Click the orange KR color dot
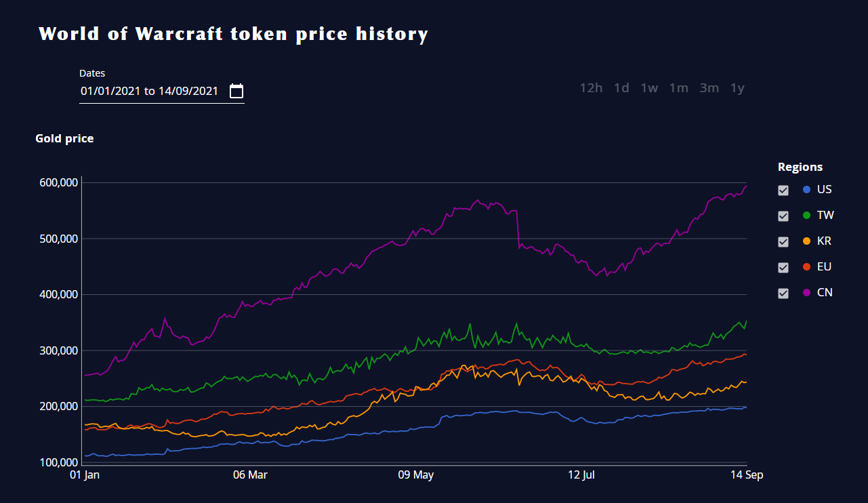 tap(806, 241)
